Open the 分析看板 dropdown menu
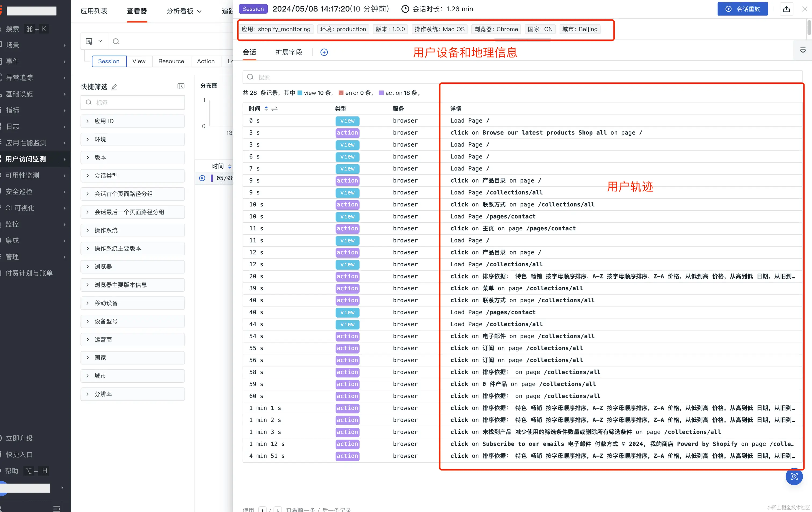This screenshot has width=812, height=512. pos(184,11)
